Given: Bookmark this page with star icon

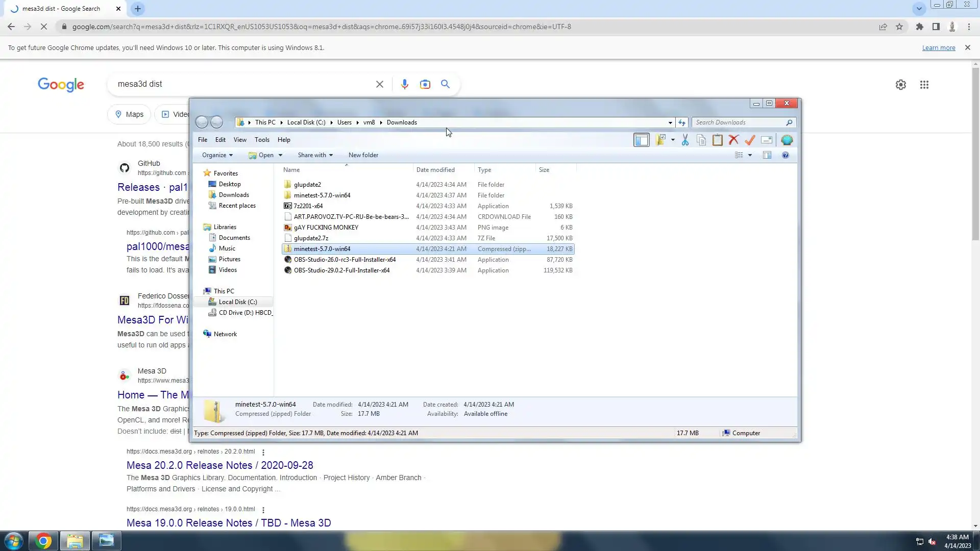Looking at the screenshot, I should tap(899, 27).
